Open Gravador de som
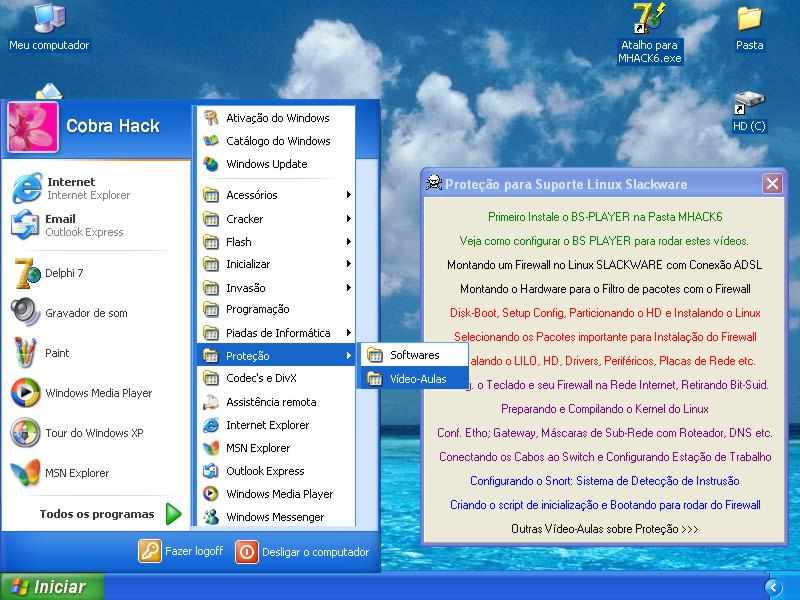The height and width of the screenshot is (600, 800). click(x=85, y=313)
